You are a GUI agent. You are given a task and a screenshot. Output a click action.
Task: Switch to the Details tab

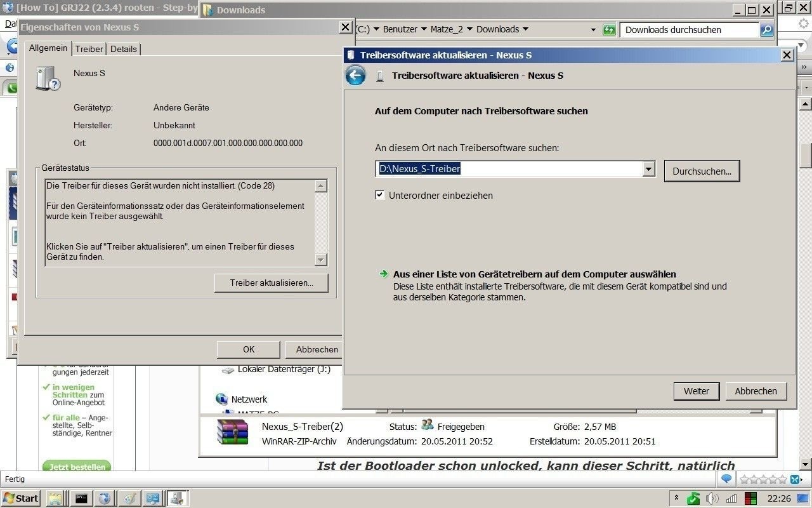coord(124,49)
